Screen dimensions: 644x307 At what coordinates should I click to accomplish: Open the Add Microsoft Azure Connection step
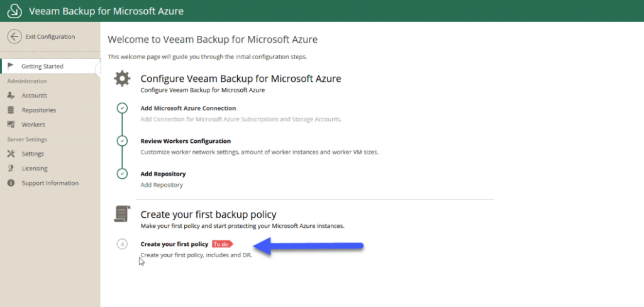(x=188, y=108)
